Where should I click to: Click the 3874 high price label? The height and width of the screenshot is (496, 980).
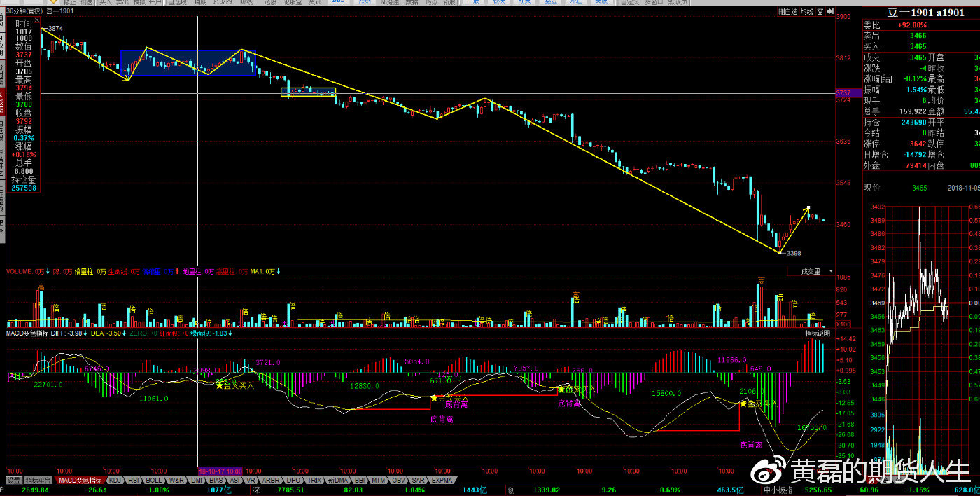click(55, 28)
